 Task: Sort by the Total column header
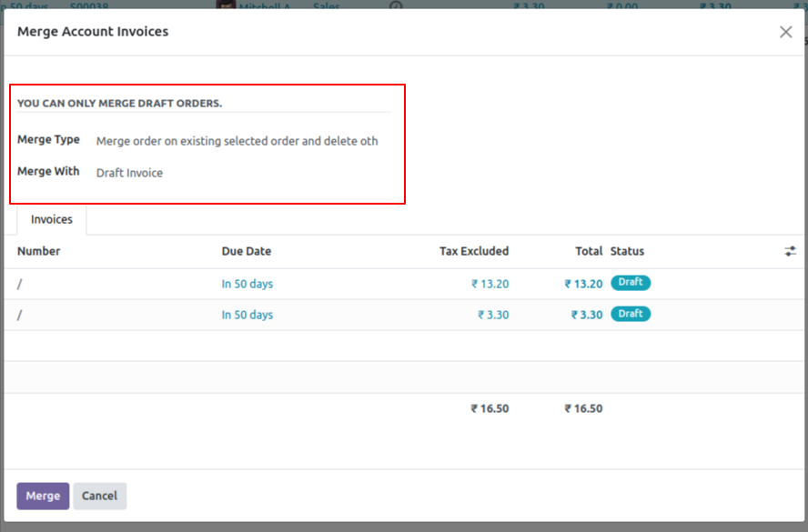pos(588,251)
